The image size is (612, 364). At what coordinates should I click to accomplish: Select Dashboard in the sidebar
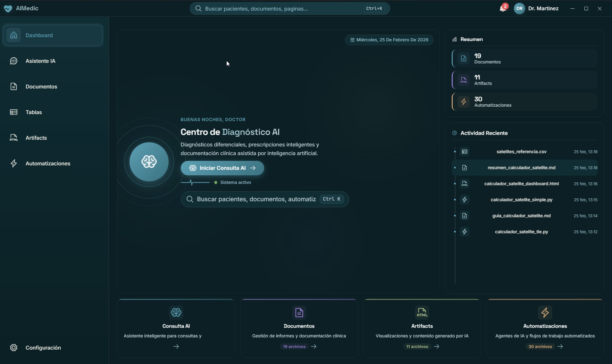(x=52, y=35)
